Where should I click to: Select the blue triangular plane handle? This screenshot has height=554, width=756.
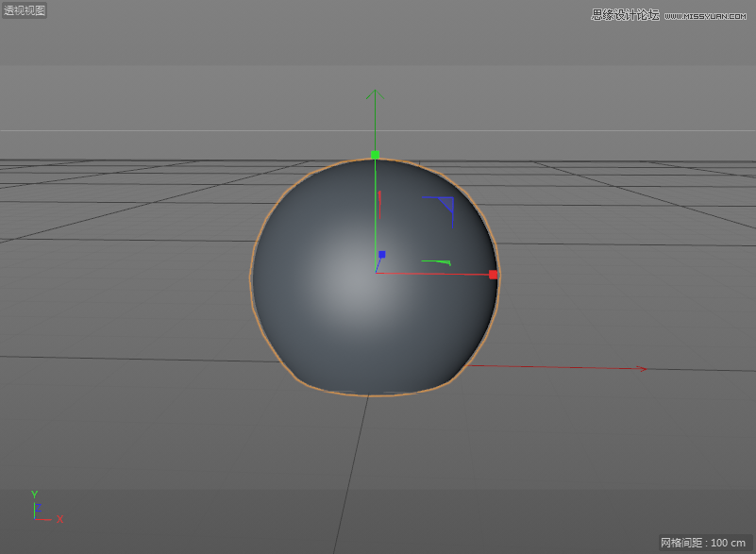pyautogui.click(x=445, y=203)
